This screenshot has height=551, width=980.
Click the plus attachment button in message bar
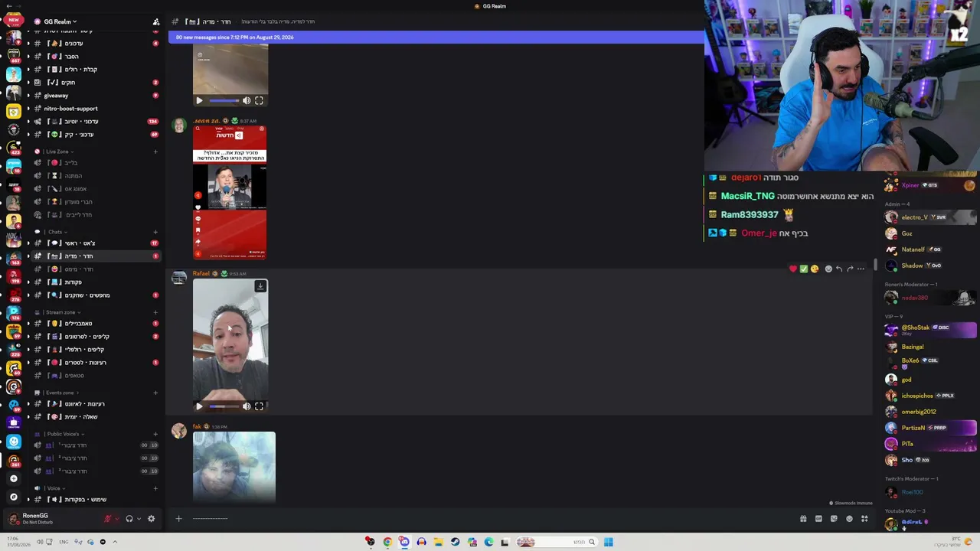pos(178,519)
